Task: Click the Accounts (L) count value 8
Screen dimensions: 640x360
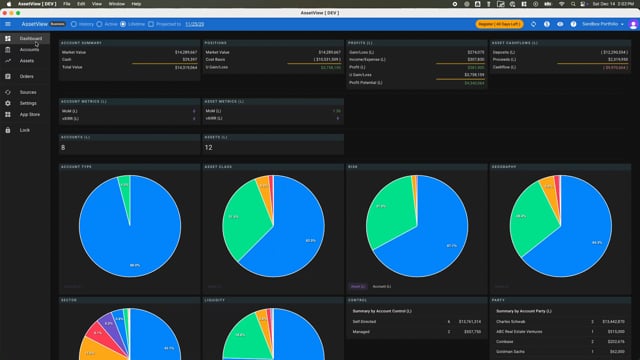Action: [x=63, y=148]
